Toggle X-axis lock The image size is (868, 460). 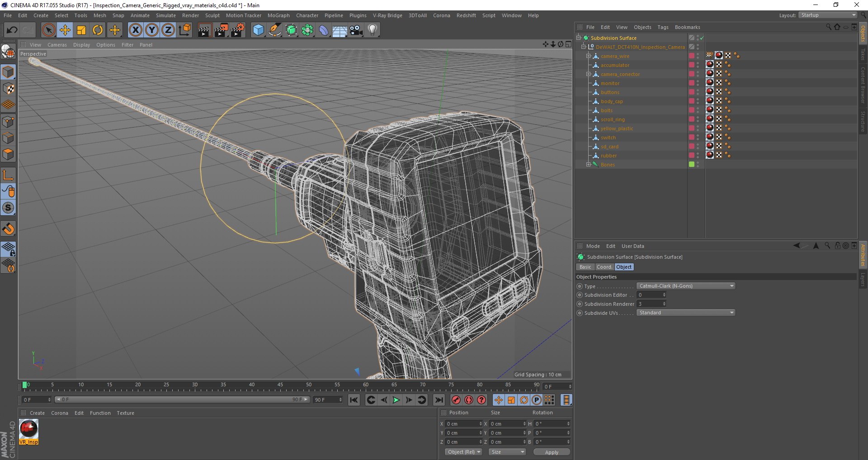[135, 30]
